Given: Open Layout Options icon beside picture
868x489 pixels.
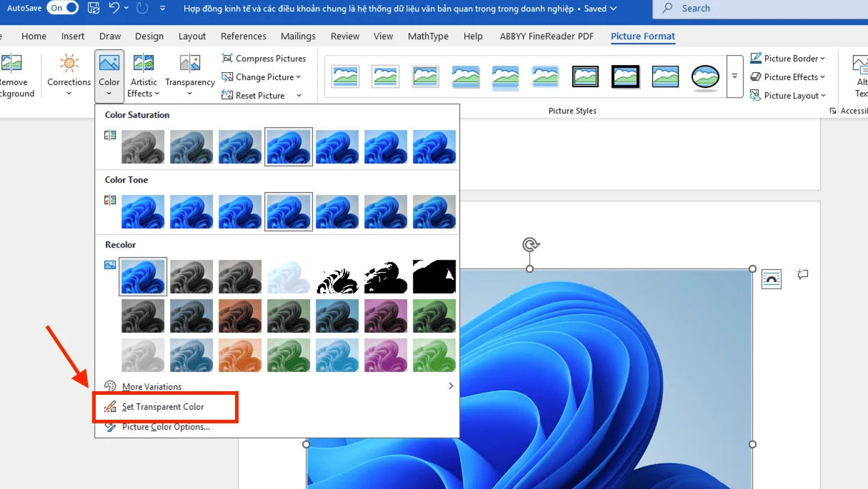Looking at the screenshot, I should click(772, 278).
